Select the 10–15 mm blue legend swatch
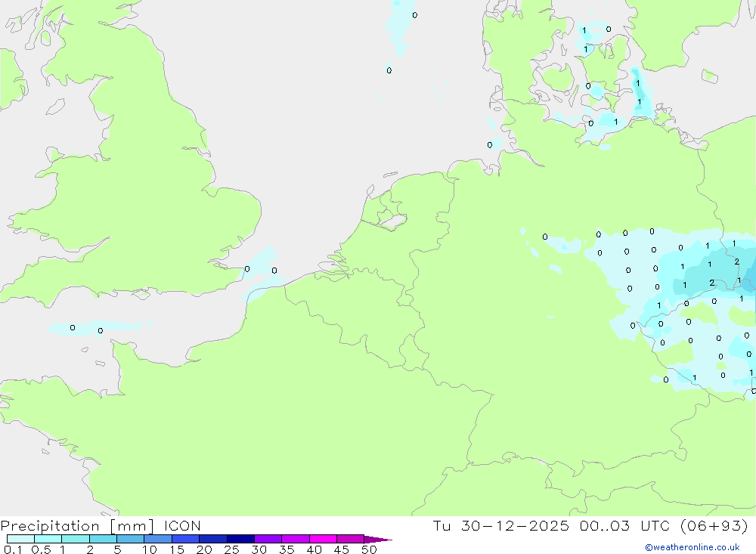 [158, 539]
